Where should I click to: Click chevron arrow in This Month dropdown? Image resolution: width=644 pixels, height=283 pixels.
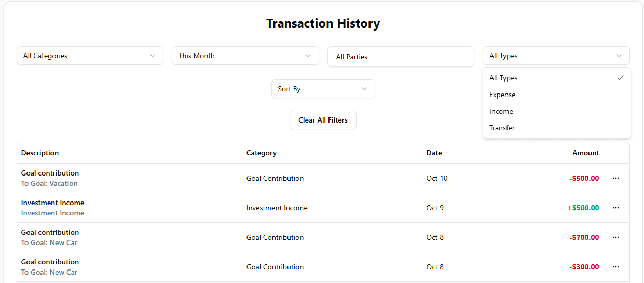(x=308, y=56)
